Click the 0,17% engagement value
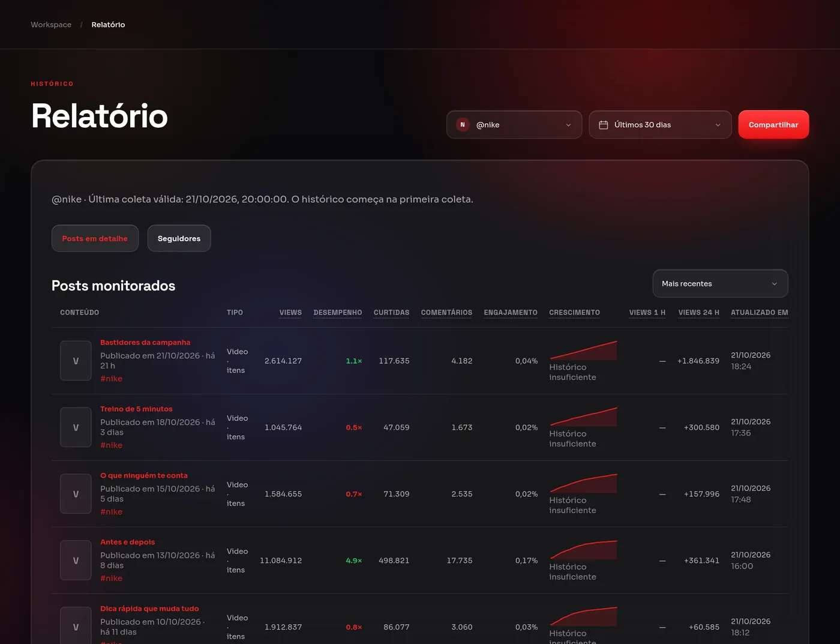 [526, 561]
